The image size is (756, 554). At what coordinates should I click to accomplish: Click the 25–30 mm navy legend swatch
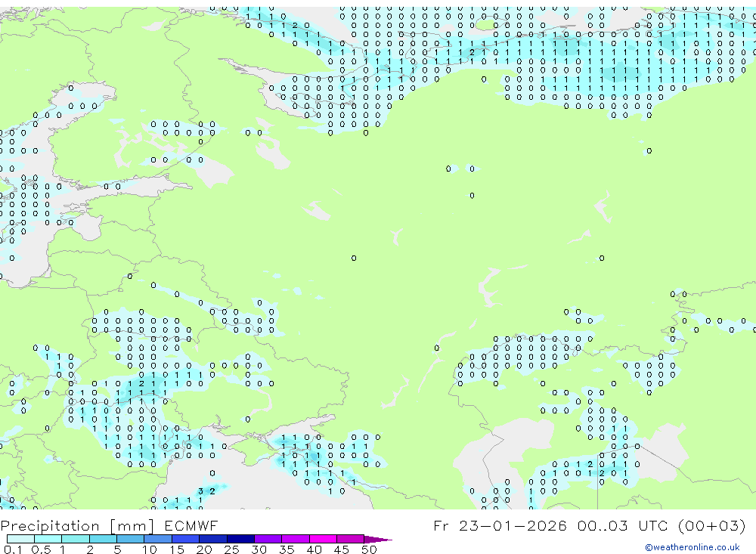[x=240, y=539]
